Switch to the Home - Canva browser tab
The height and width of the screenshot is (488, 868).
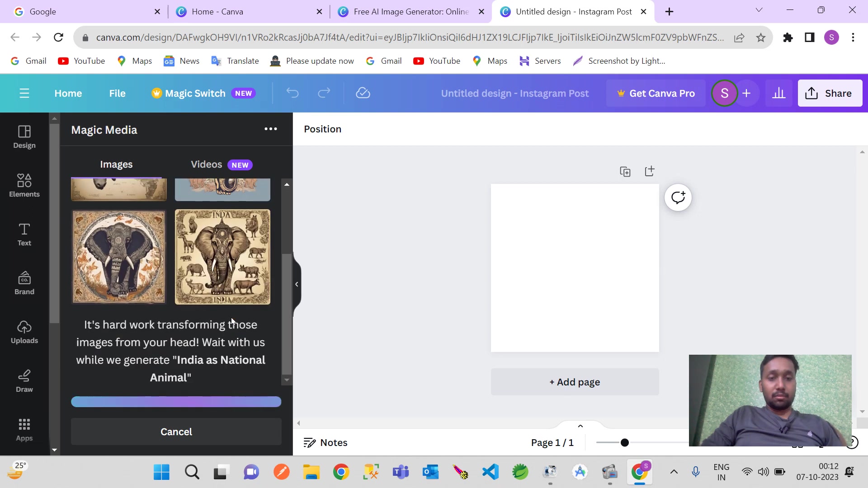click(249, 12)
